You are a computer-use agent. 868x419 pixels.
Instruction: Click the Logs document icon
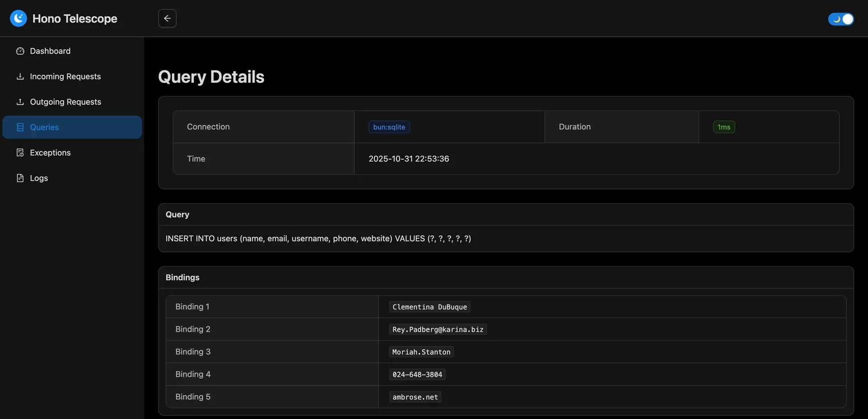(20, 177)
